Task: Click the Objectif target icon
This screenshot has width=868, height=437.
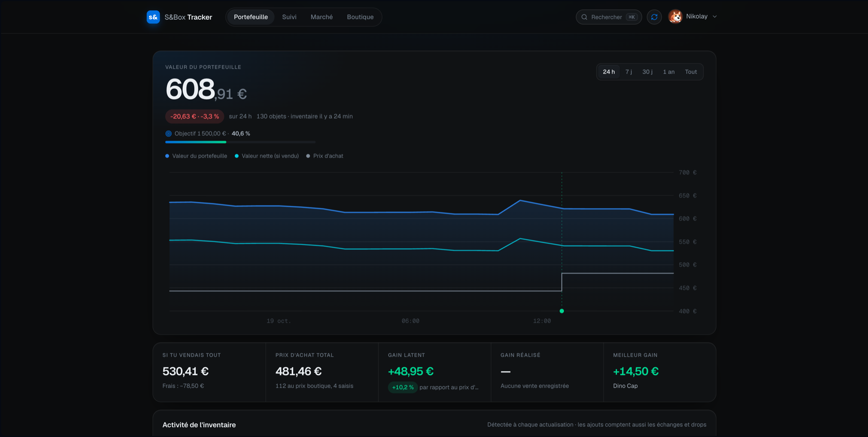Action: (x=168, y=133)
